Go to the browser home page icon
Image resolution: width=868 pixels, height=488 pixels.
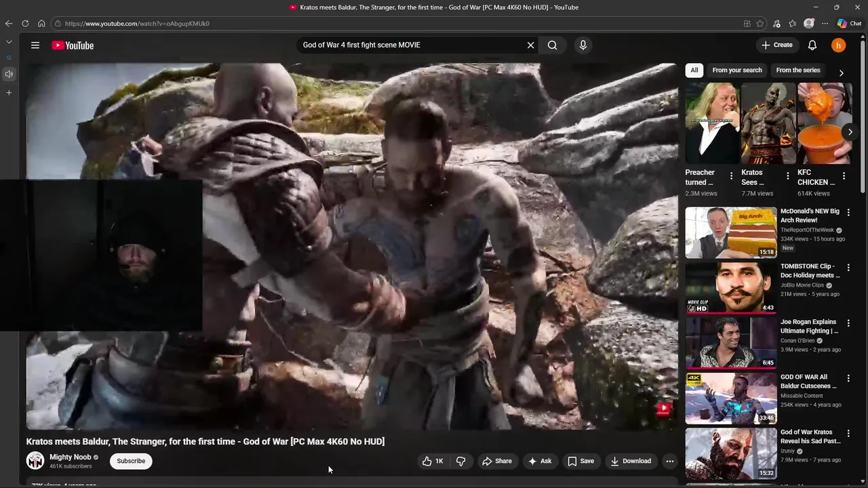tap(41, 24)
